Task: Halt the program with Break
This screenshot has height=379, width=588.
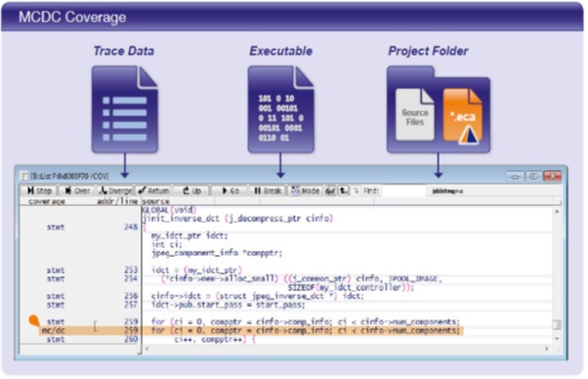Action: click(x=268, y=190)
